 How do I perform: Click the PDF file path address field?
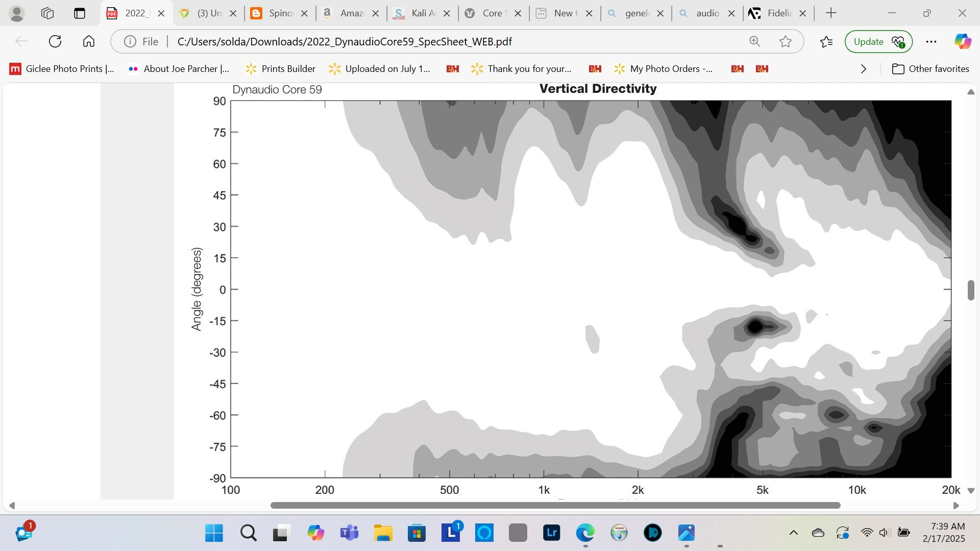[345, 41]
